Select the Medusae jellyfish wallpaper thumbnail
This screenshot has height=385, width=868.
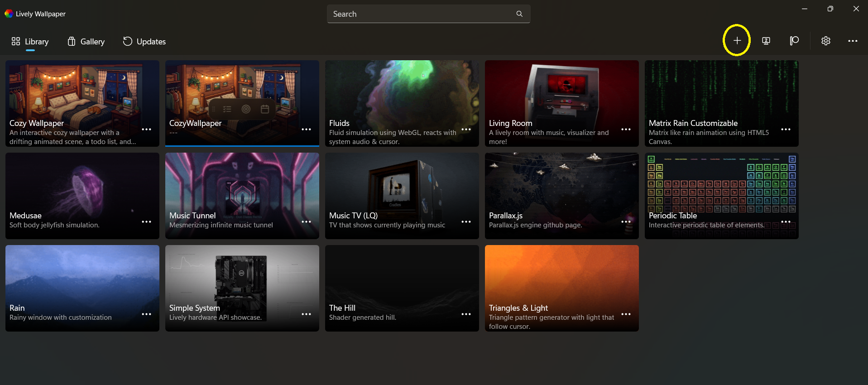82,196
